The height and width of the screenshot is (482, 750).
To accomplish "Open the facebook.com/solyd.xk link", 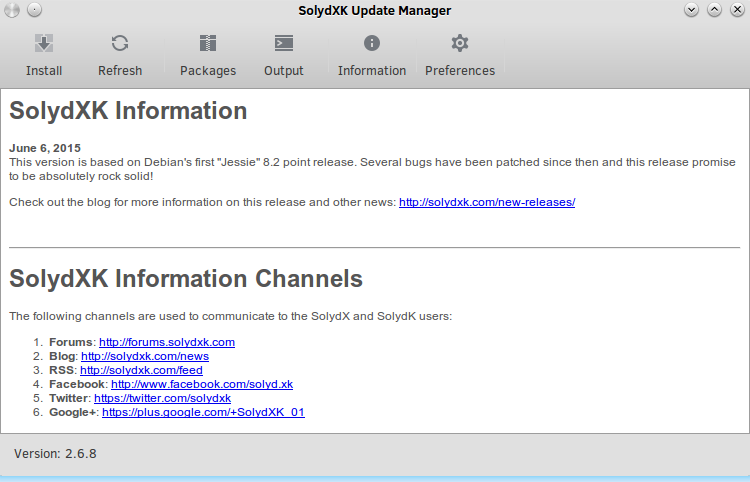I will tap(202, 384).
